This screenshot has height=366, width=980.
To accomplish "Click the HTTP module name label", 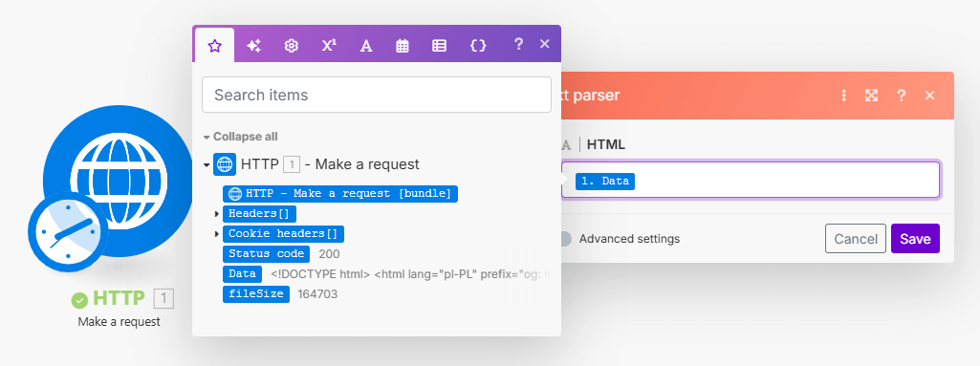I will tap(119, 298).
